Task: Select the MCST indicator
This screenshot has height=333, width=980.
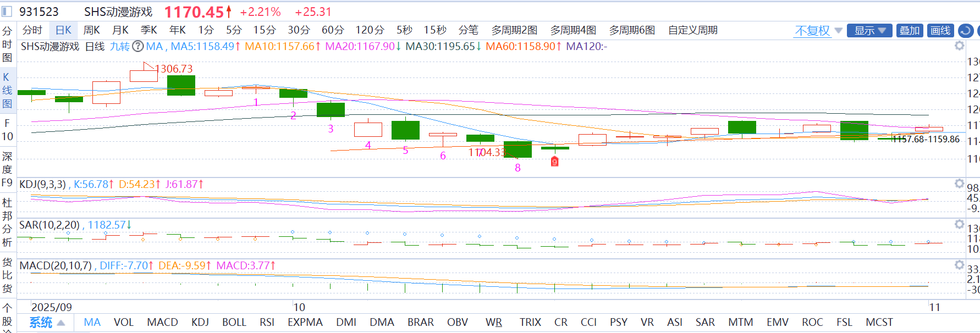Action: pyautogui.click(x=879, y=323)
